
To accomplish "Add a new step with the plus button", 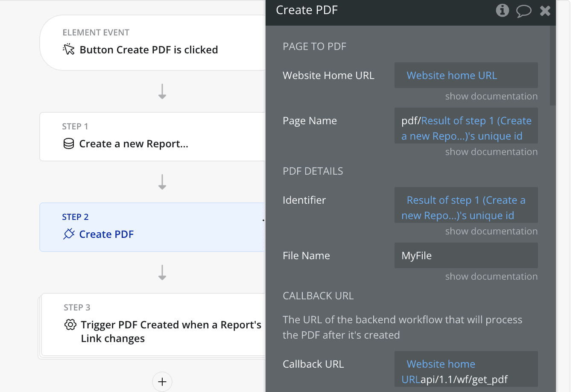I will (x=162, y=381).
